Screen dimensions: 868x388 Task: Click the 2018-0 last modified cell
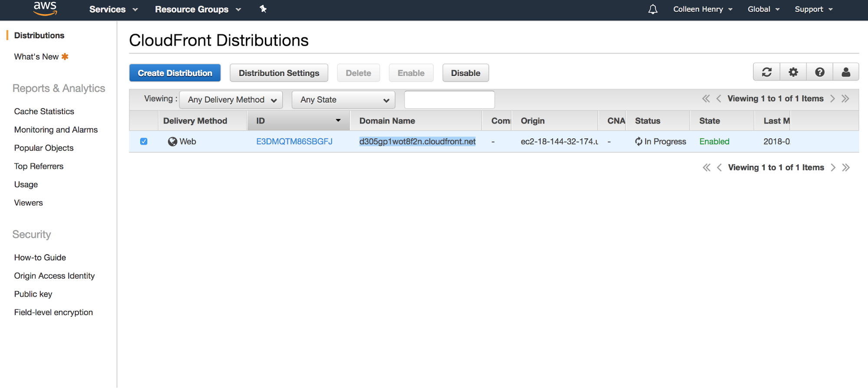[x=776, y=141]
